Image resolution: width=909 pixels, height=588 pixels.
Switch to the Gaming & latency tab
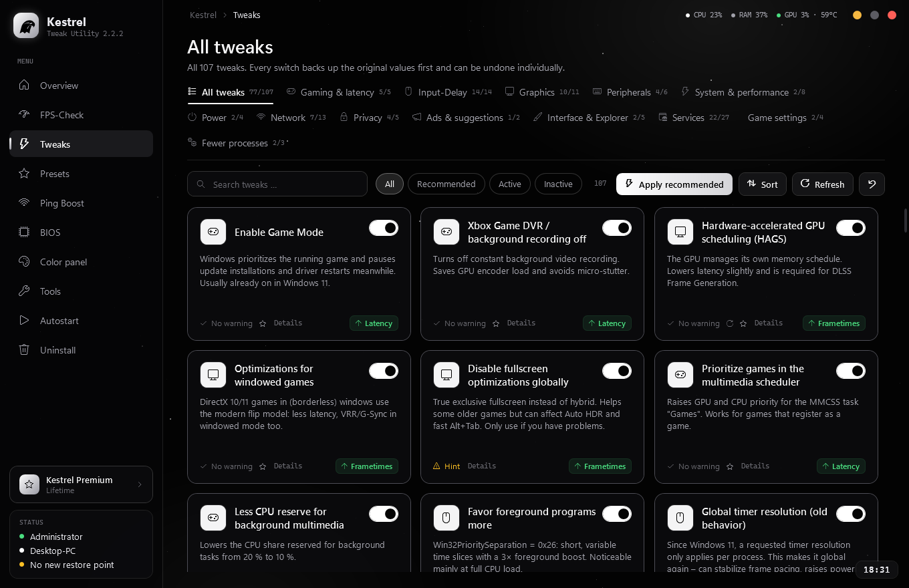pos(339,92)
